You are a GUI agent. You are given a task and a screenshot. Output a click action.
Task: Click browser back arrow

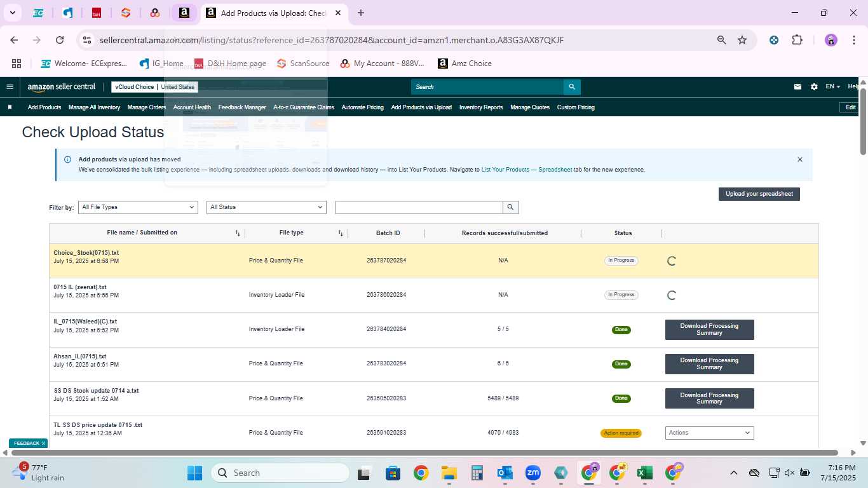click(x=14, y=40)
